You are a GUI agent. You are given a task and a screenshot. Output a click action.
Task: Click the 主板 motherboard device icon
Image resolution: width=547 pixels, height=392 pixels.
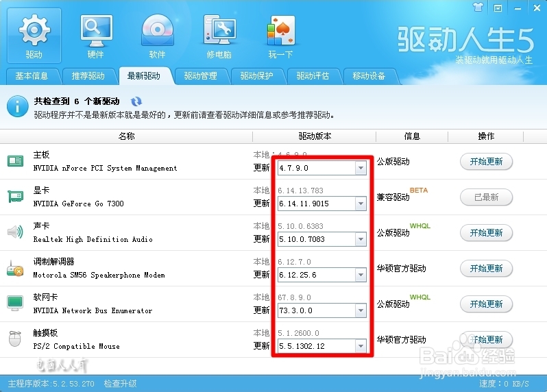[15, 161]
